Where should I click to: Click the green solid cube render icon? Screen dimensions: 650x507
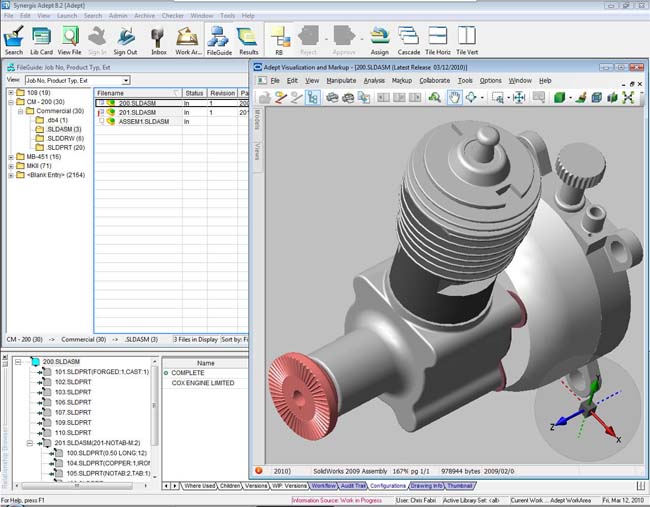point(559,98)
